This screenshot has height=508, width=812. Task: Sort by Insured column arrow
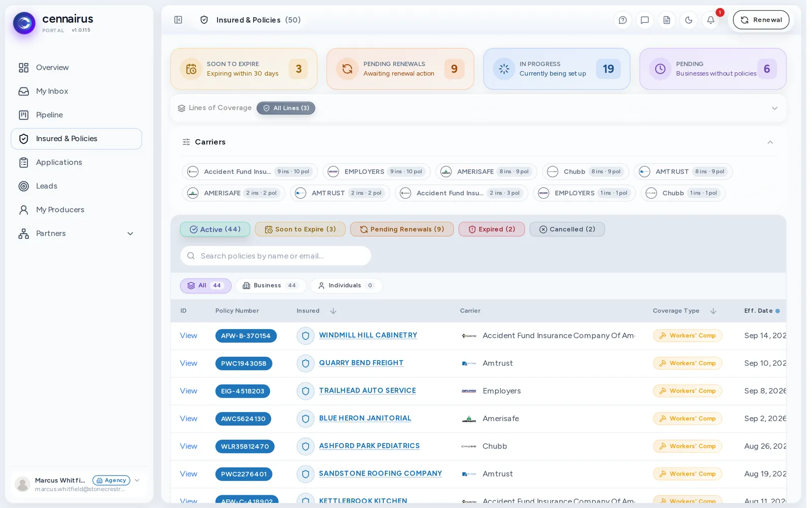333,311
